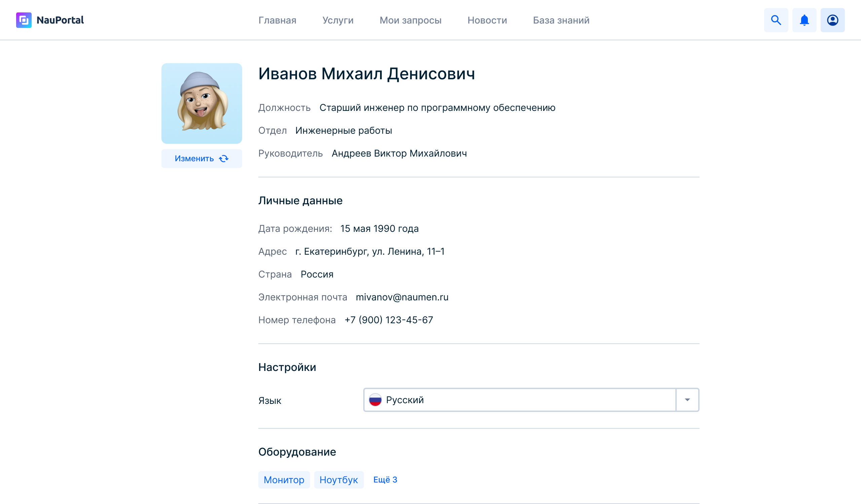Screen dimensions: 861x504
Task: Open the user account profile icon
Action: [x=833, y=20]
